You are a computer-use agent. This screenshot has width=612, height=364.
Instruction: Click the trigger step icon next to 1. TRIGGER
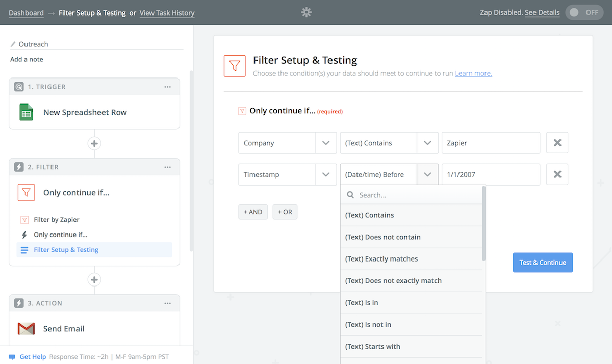tap(19, 87)
